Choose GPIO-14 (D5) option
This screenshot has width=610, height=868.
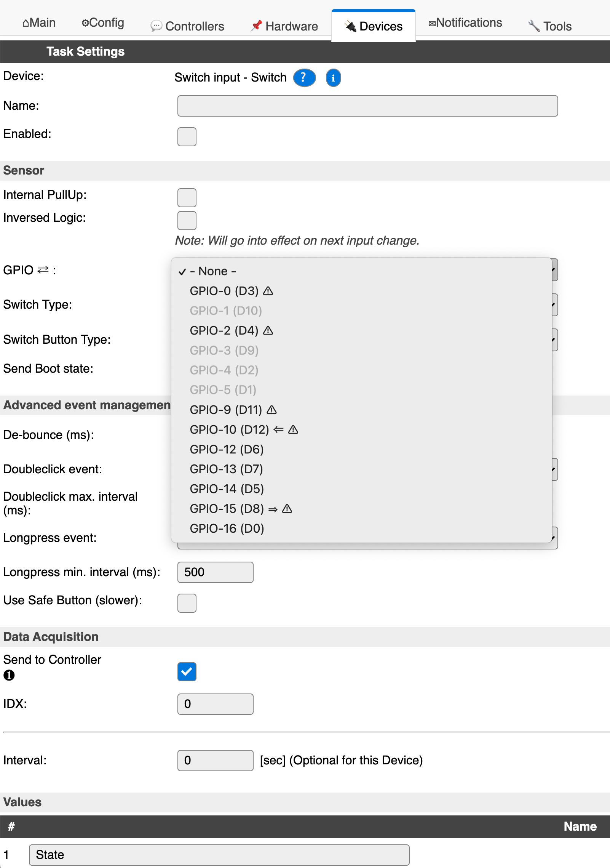coord(362,489)
